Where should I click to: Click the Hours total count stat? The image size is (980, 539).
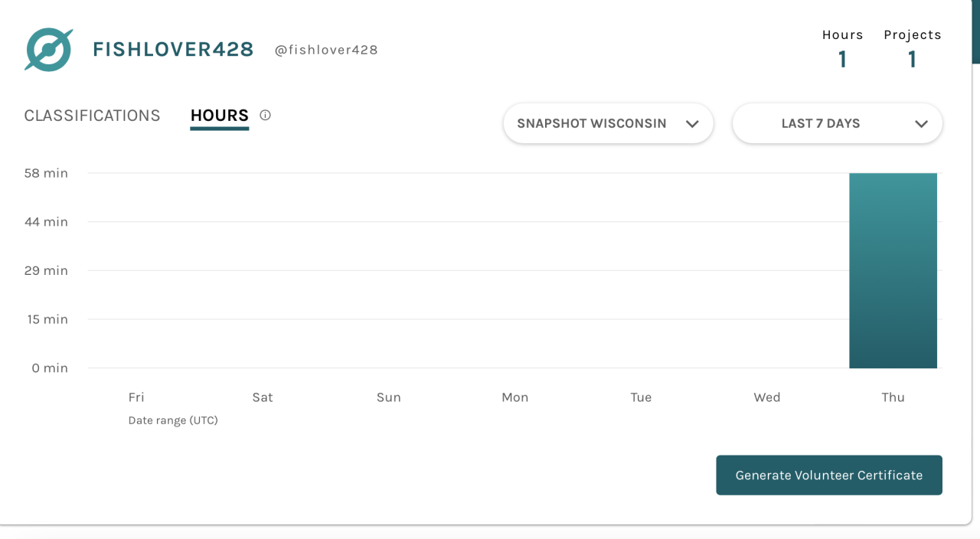tap(842, 59)
